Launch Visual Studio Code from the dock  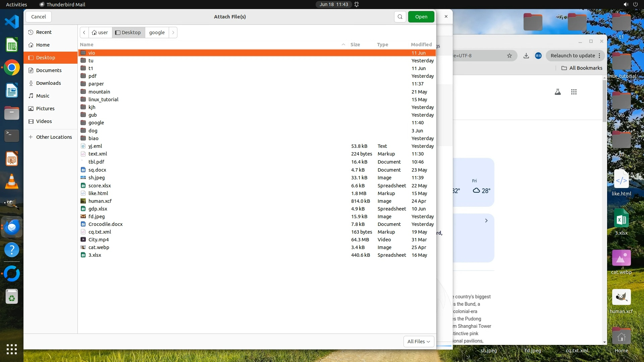pyautogui.click(x=12, y=22)
